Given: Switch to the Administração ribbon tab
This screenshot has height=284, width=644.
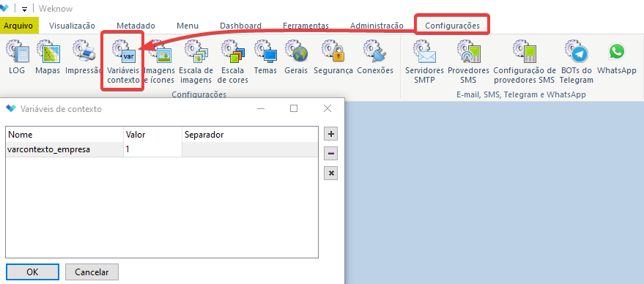Looking at the screenshot, I should click(x=377, y=26).
